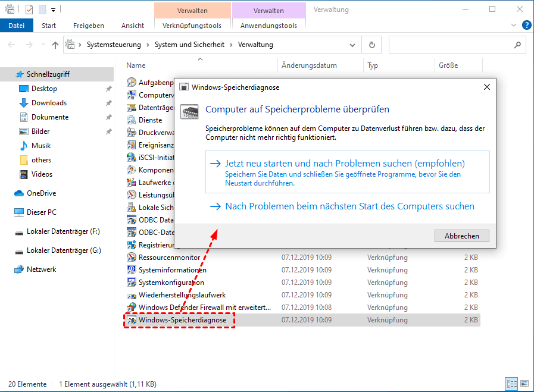Expand the chevron after Systemsteuerung in breadcrumb
534x392 pixels.
148,45
